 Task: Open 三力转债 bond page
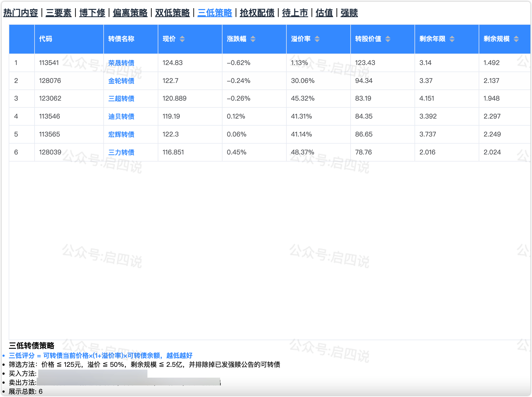point(121,153)
